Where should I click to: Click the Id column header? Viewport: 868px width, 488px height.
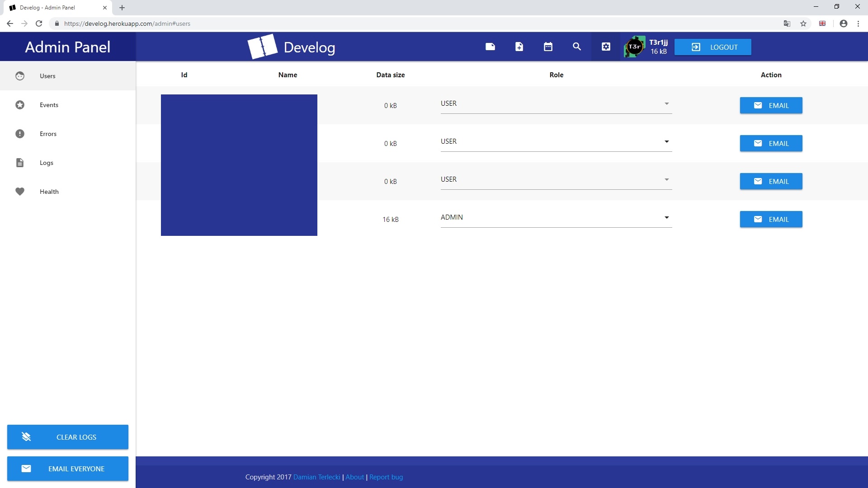[x=184, y=75]
